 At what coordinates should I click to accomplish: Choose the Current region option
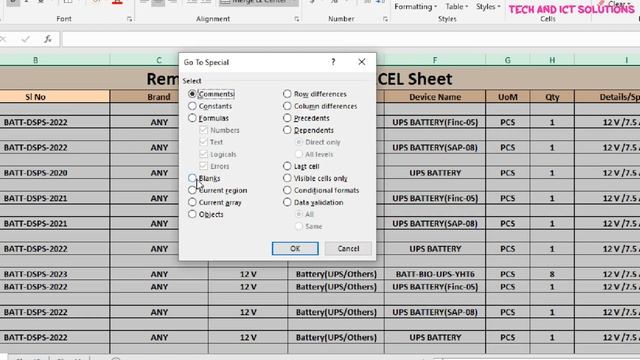coord(218,190)
